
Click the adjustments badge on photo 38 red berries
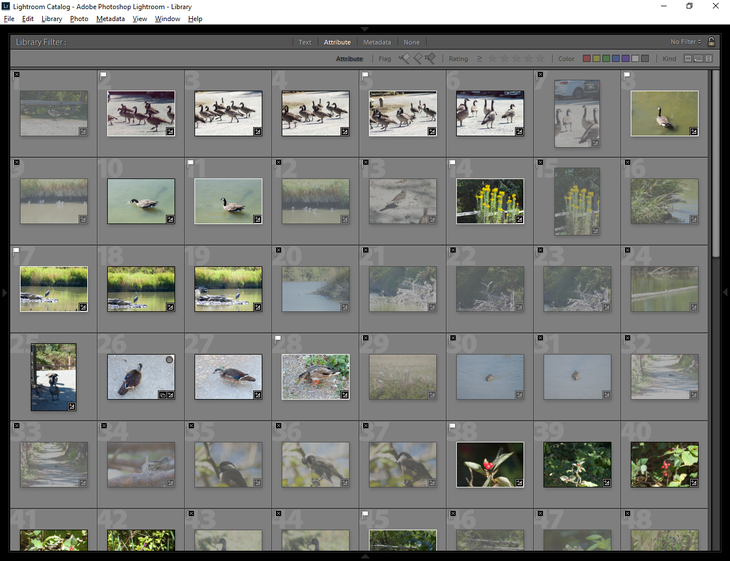pyautogui.click(x=519, y=483)
